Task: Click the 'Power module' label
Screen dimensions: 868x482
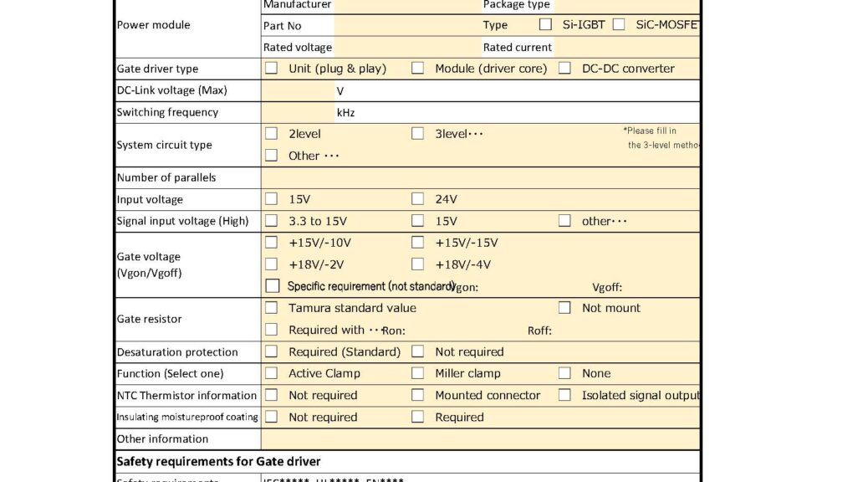Action: pos(153,25)
